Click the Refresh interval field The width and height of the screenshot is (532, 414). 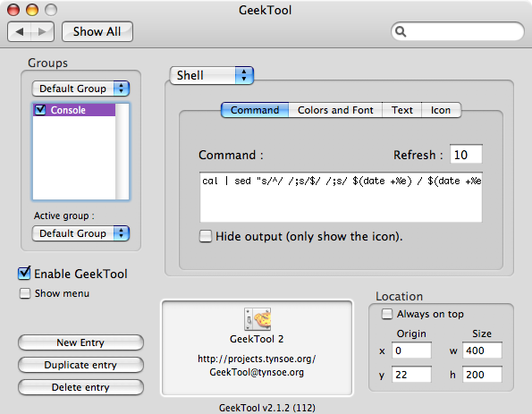[x=466, y=155]
